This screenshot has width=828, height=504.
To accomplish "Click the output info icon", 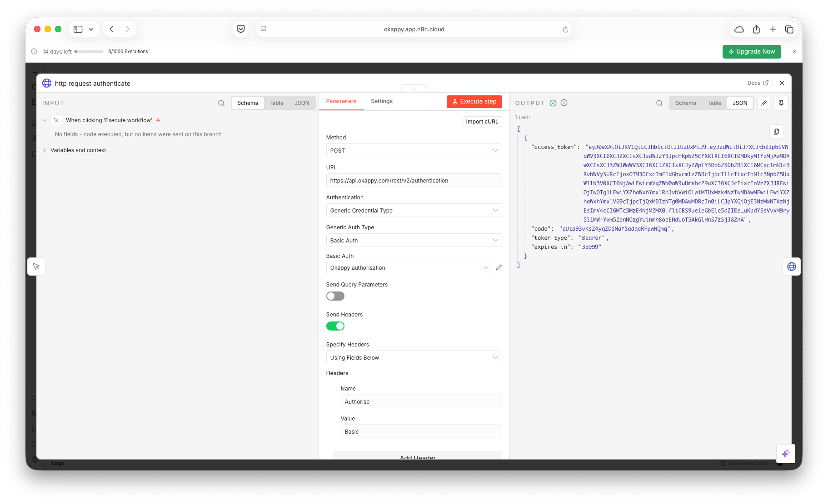I will tap(564, 103).
